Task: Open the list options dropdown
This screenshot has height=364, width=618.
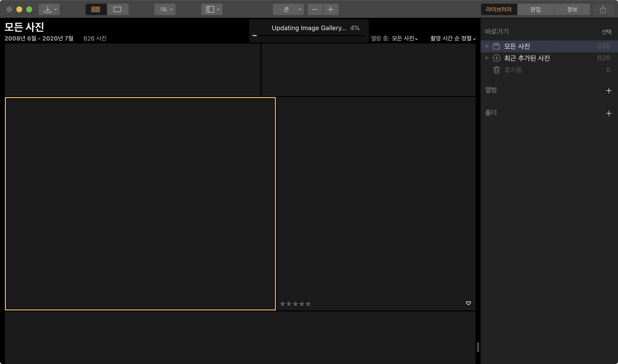Action: [x=165, y=9]
